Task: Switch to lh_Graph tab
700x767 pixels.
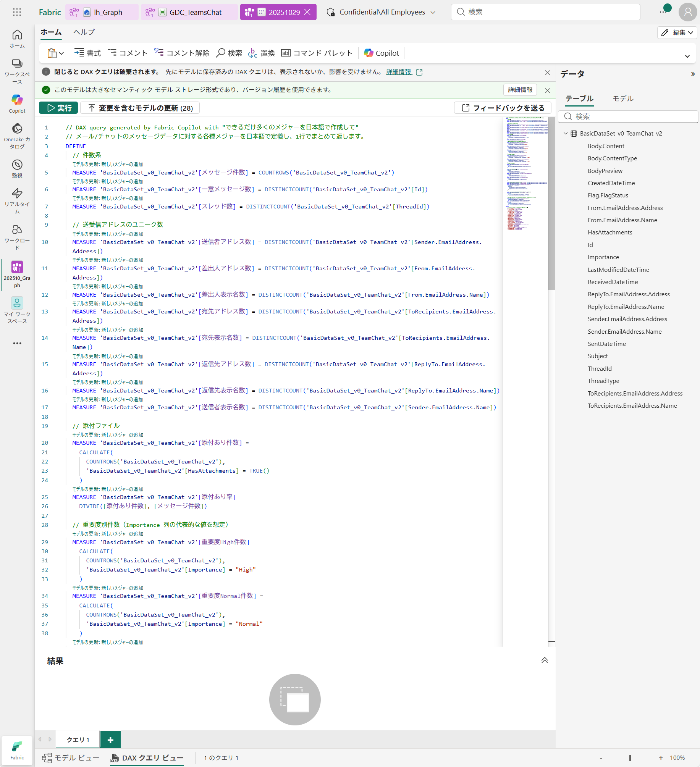Action: coord(102,12)
